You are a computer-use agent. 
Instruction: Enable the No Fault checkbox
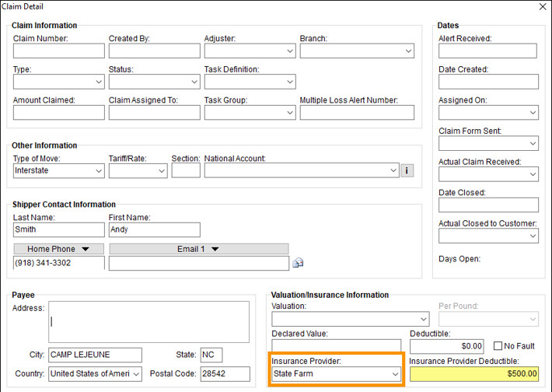[x=498, y=346]
